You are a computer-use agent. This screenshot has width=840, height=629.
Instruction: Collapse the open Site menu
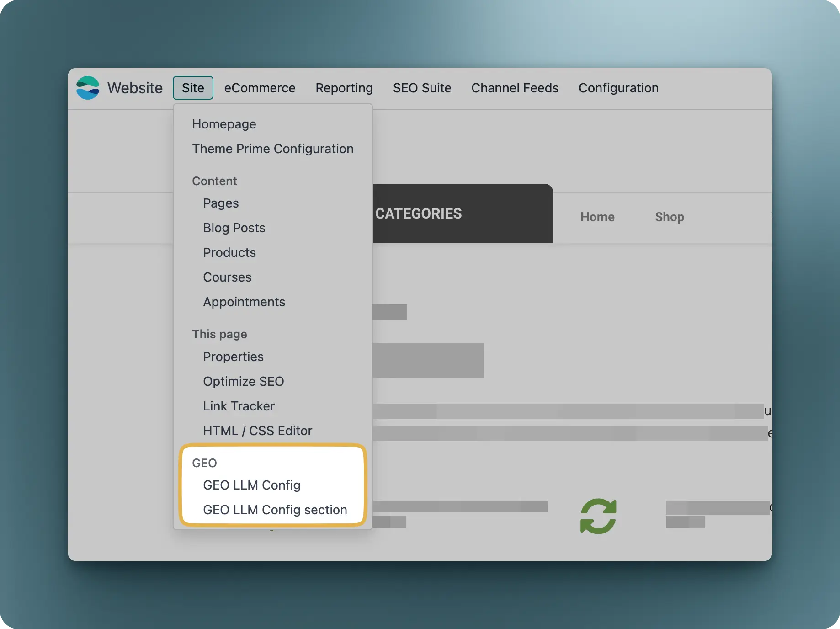click(x=193, y=88)
